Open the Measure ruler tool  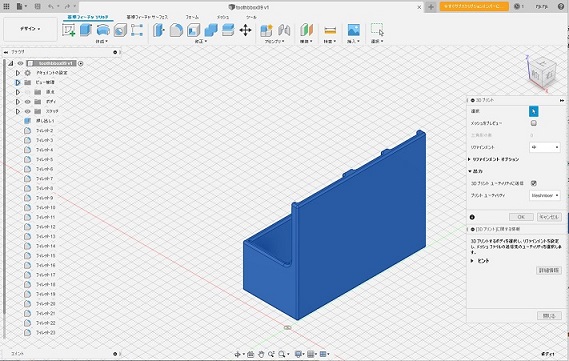[x=330, y=30]
